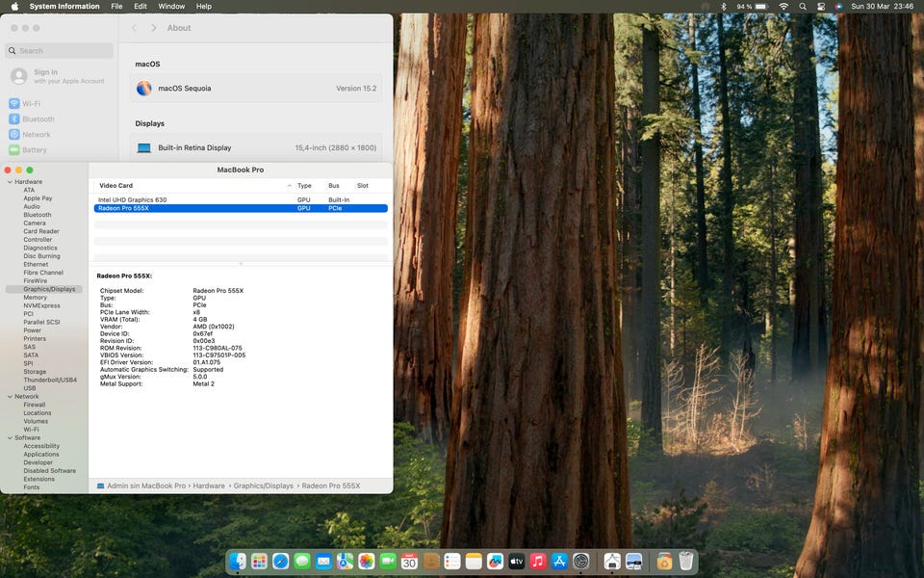Select Intel UHD Graphics 630 row

pyautogui.click(x=133, y=199)
